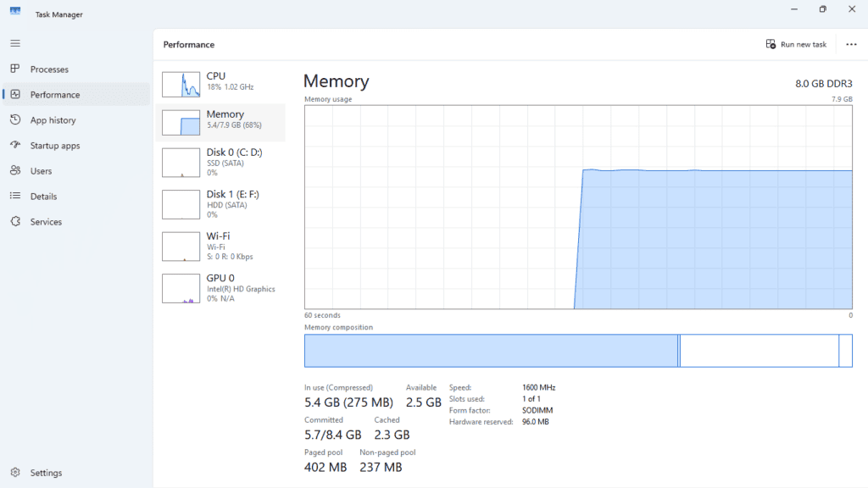Open the more options ellipsis menu
Viewport: 868px width, 488px height.
tap(851, 44)
